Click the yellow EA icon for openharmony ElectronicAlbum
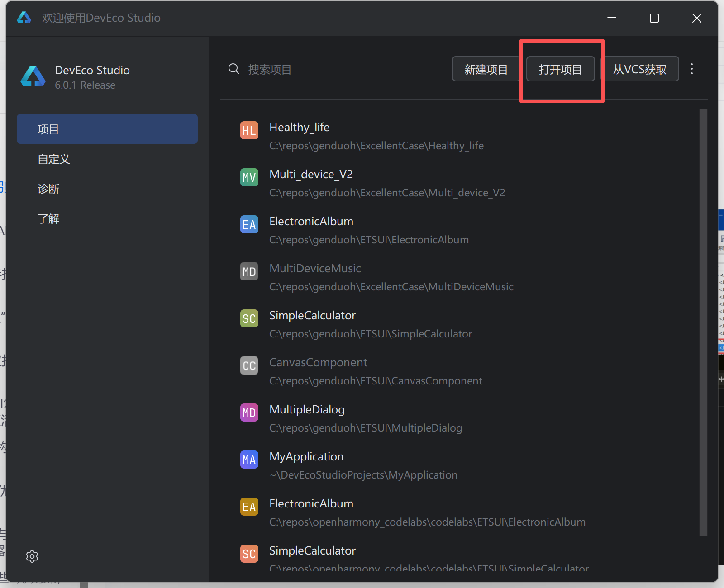Image resolution: width=724 pixels, height=588 pixels. (x=249, y=507)
